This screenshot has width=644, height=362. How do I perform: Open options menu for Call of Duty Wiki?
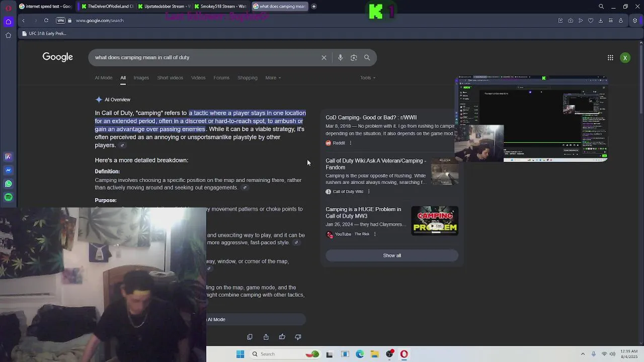(x=369, y=192)
